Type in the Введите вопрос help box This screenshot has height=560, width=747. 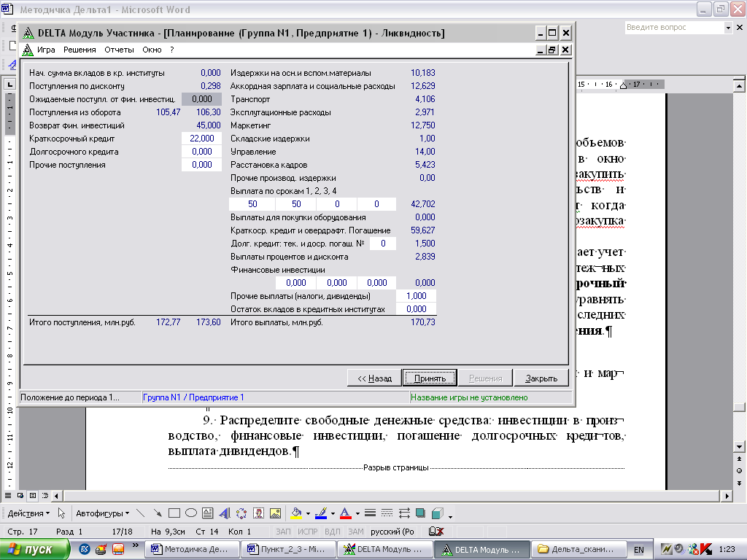(674, 28)
